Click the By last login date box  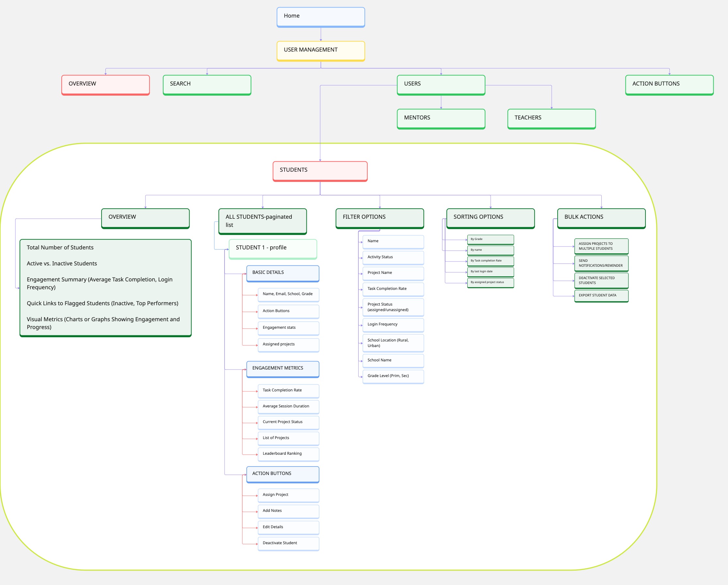pyautogui.click(x=490, y=272)
